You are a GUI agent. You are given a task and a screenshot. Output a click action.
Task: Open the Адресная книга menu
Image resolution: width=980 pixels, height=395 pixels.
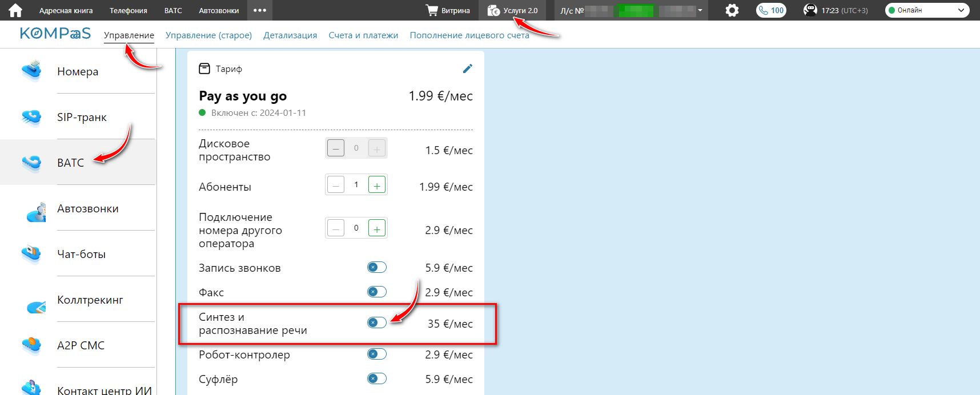tap(66, 10)
